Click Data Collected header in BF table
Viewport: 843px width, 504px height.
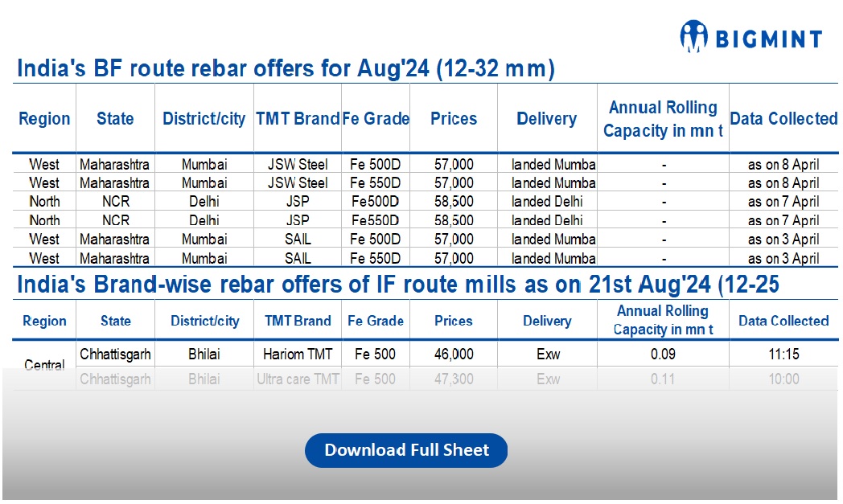(x=783, y=119)
